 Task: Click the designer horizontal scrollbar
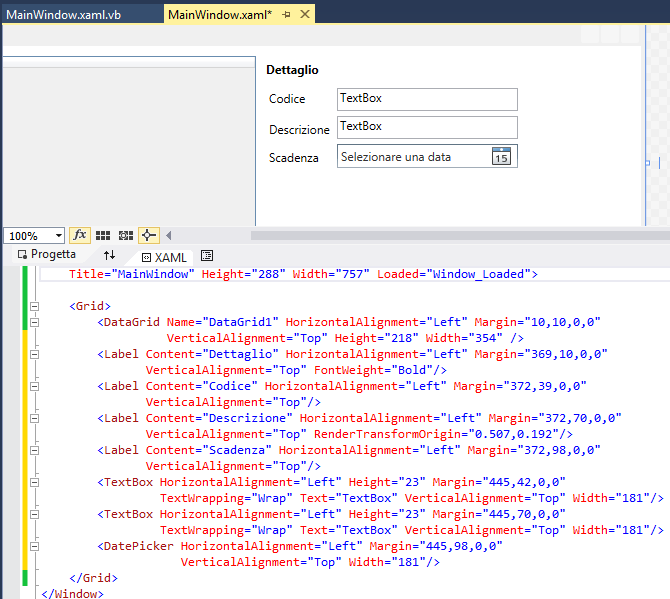click(460, 235)
